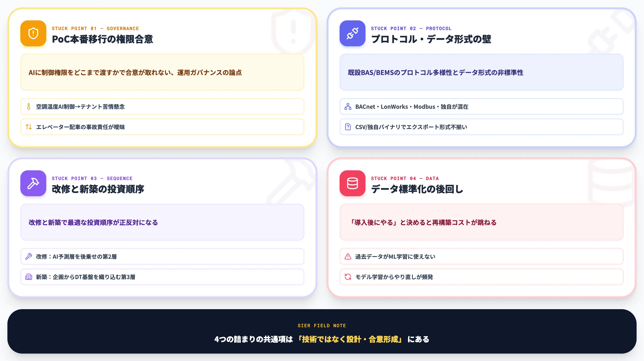This screenshot has height=361, width=644.
Task: Click label STUCK POINT 02 – PROTOCOL
Action: [411, 28]
